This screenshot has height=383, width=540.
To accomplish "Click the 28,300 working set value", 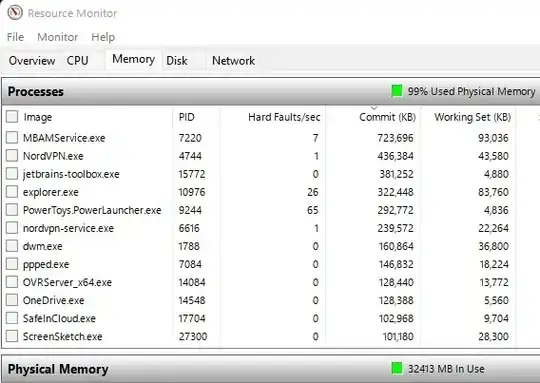I will point(493,336).
